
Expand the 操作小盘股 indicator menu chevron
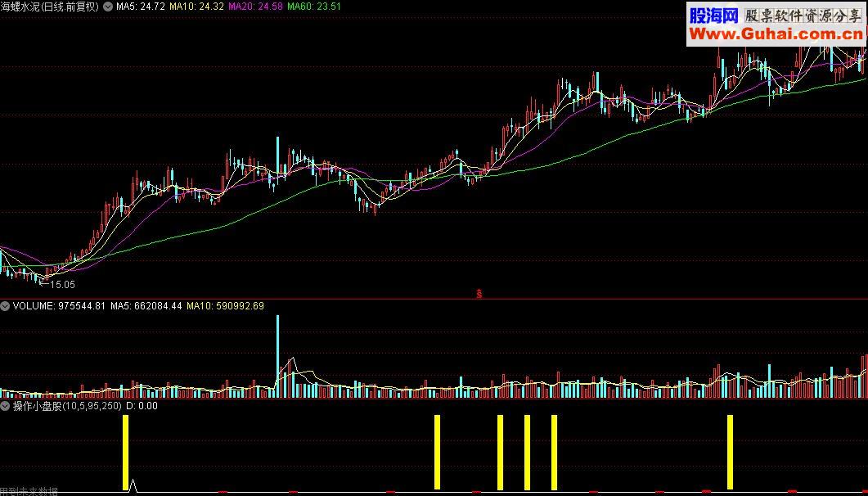point(5,406)
